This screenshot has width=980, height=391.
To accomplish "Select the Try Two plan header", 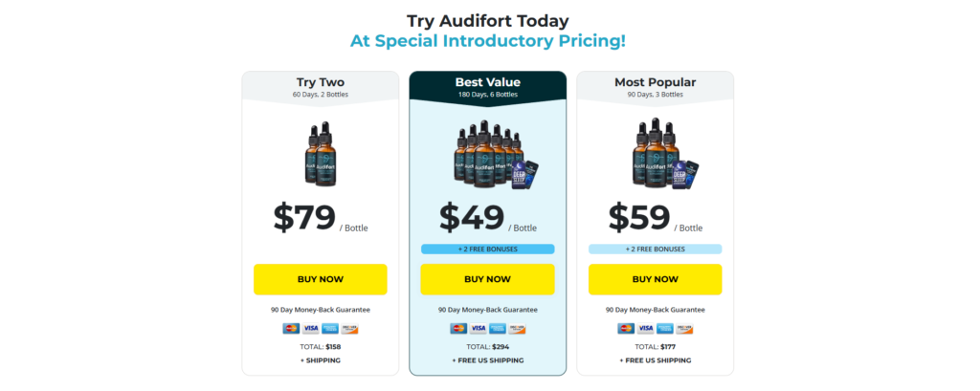I will pyautogui.click(x=320, y=86).
